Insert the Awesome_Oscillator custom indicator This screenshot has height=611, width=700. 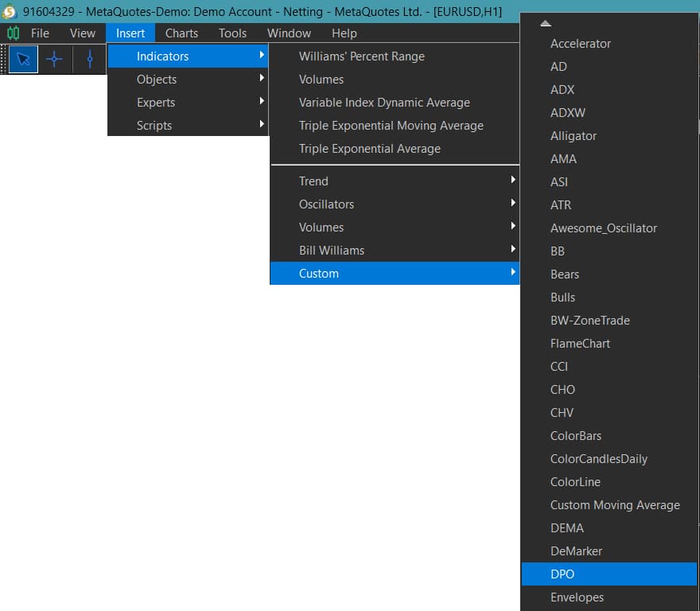pyautogui.click(x=603, y=228)
